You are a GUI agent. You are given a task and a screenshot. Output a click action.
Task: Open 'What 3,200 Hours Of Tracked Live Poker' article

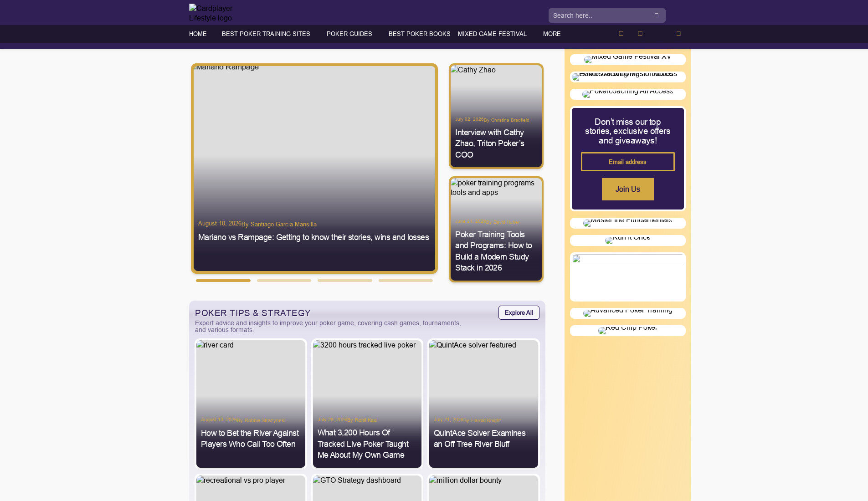[x=363, y=444]
